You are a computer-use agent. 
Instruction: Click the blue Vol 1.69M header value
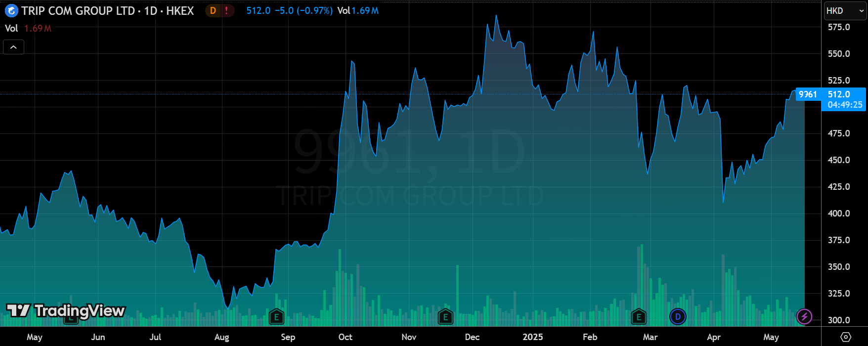point(358,10)
